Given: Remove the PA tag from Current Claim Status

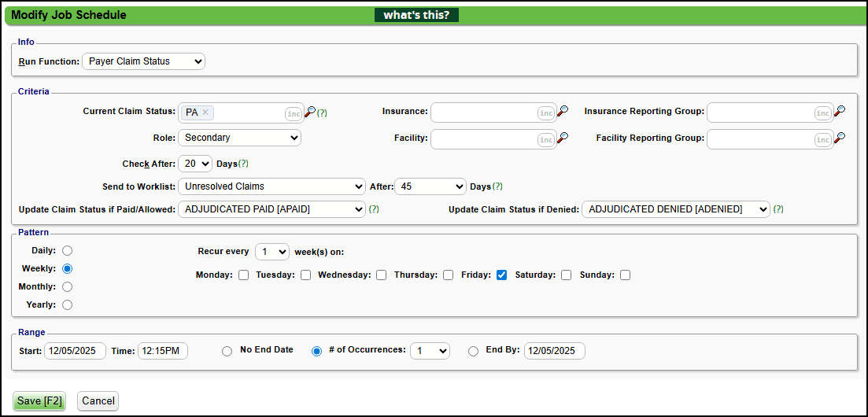Looking at the screenshot, I should pyautogui.click(x=205, y=113).
